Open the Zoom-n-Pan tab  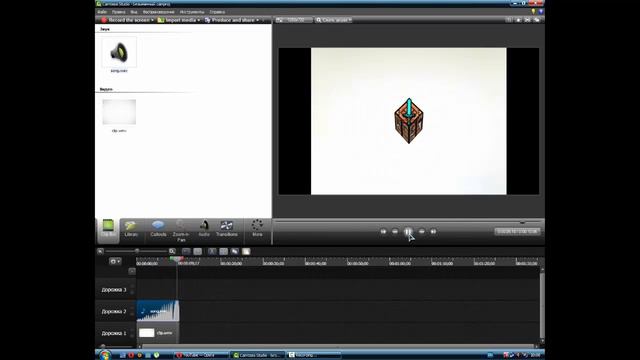click(x=181, y=231)
